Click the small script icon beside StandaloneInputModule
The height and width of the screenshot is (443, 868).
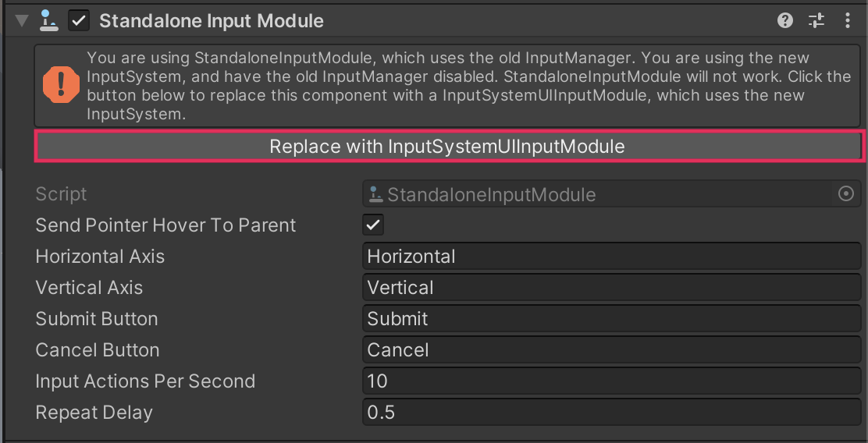point(375,194)
